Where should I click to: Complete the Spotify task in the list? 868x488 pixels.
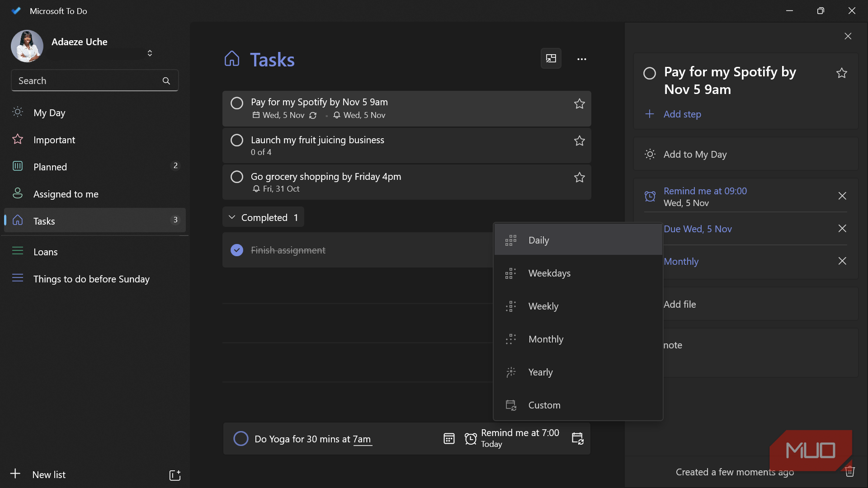(x=237, y=103)
